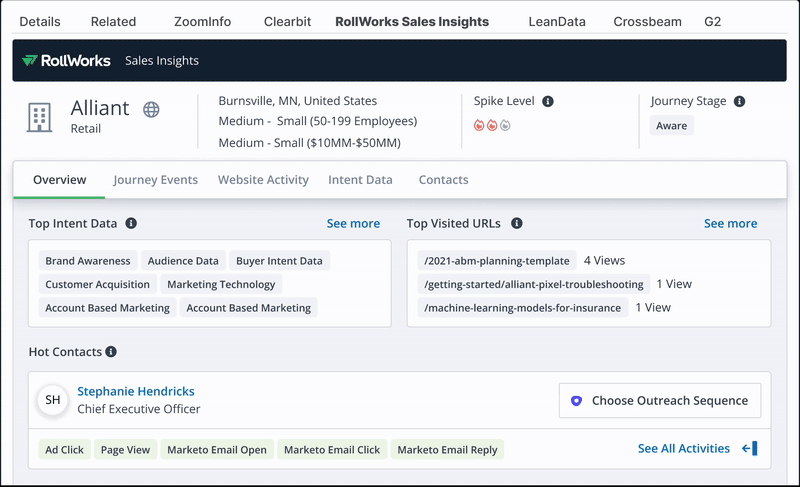Screen dimensions: 800x487
Task: Click the RollWorks logo in the header
Action: click(x=66, y=61)
